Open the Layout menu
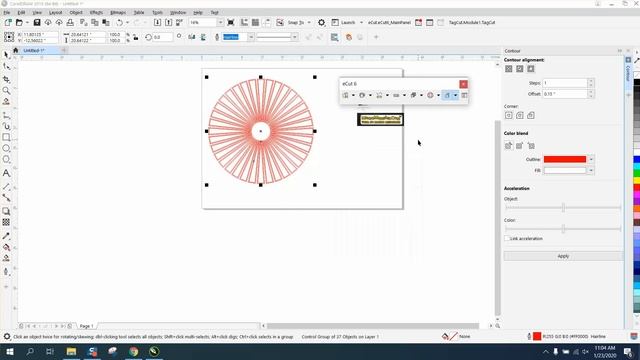 pyautogui.click(x=56, y=13)
